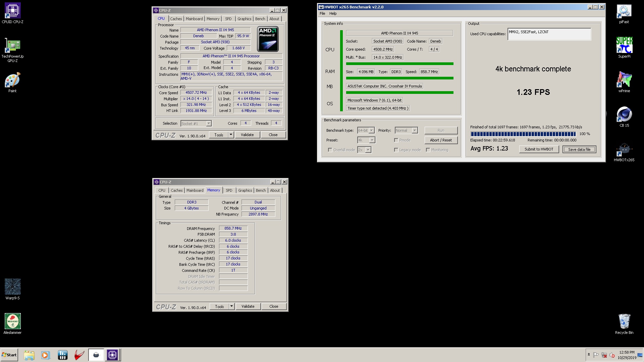The height and width of the screenshot is (362, 644).
Task: Open CPUID CPU-Z desktop shortcut
Action: [12, 13]
